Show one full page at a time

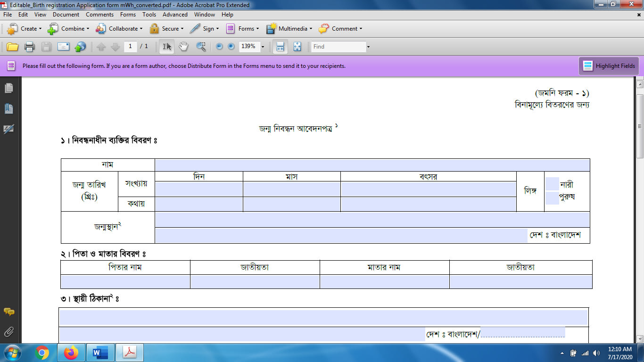point(297,47)
